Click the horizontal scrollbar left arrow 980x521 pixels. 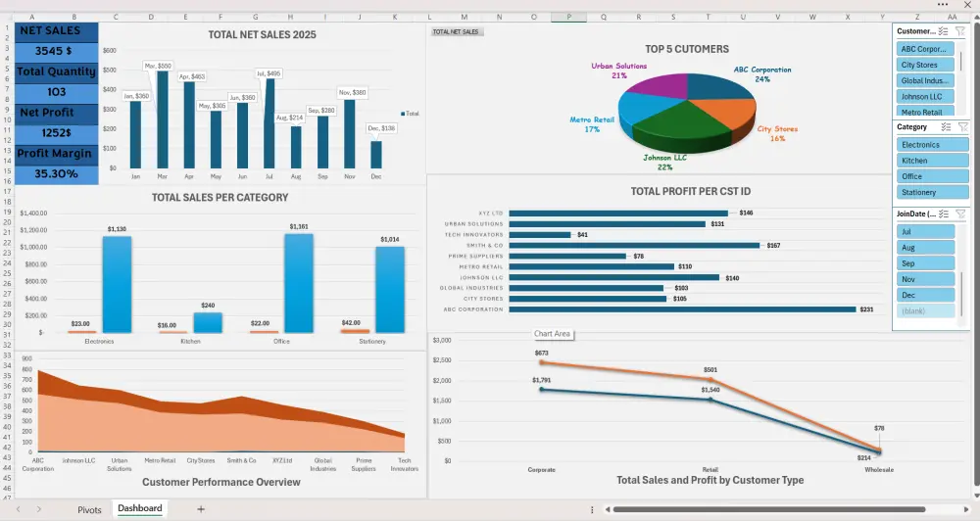(607, 510)
